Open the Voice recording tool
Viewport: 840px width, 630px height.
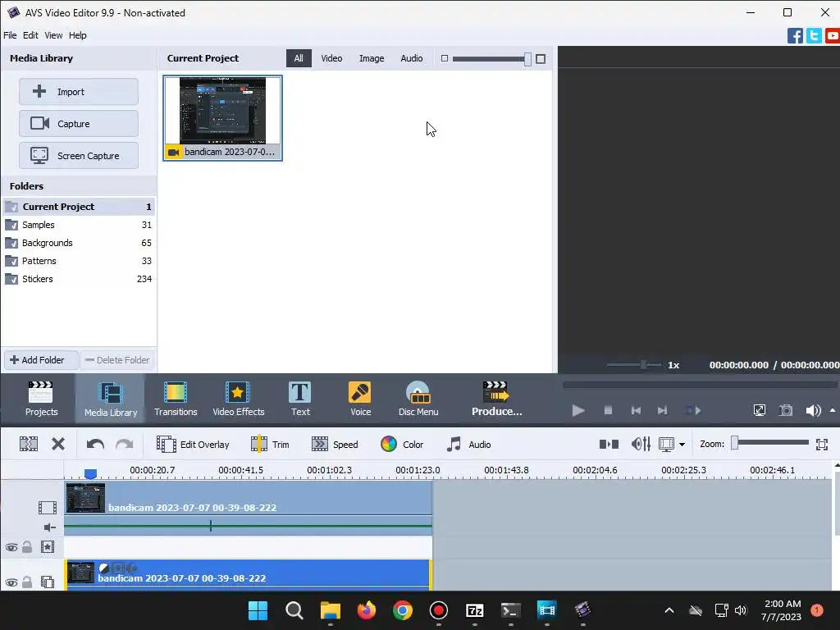pos(360,399)
